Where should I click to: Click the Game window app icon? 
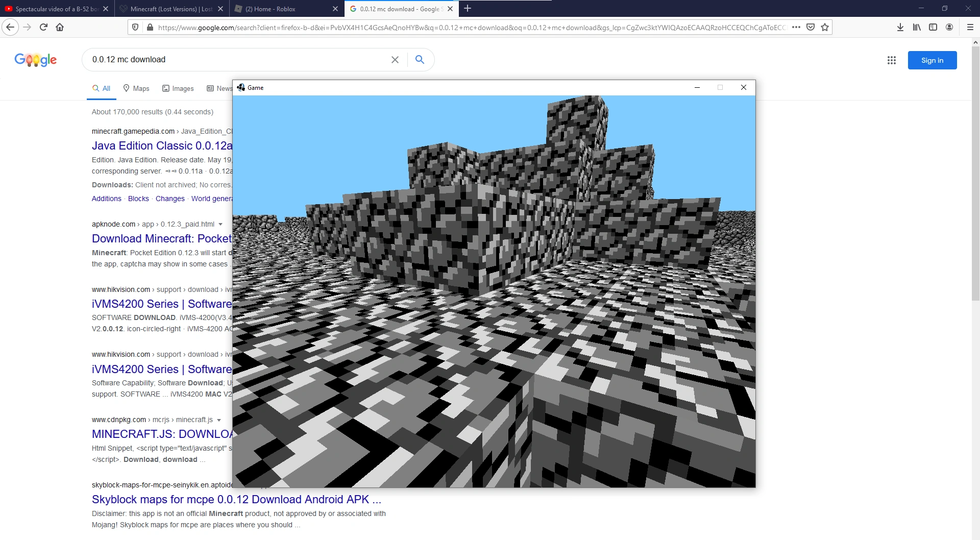(241, 88)
